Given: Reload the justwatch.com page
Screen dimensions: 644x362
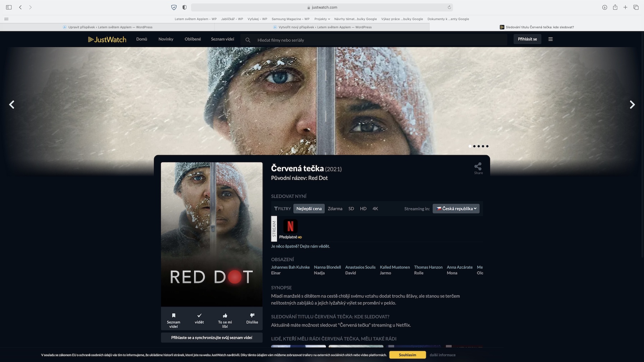Looking at the screenshot, I should click(x=449, y=7).
